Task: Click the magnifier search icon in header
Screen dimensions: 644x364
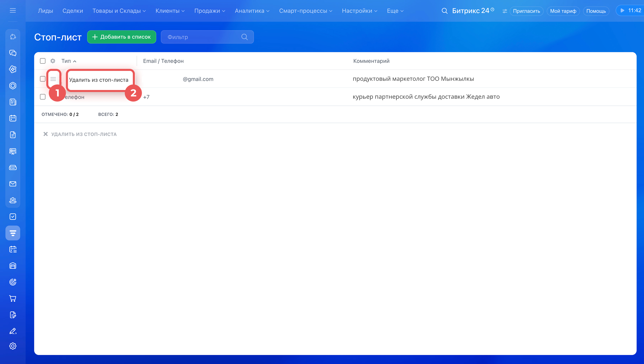Action: 444,11
